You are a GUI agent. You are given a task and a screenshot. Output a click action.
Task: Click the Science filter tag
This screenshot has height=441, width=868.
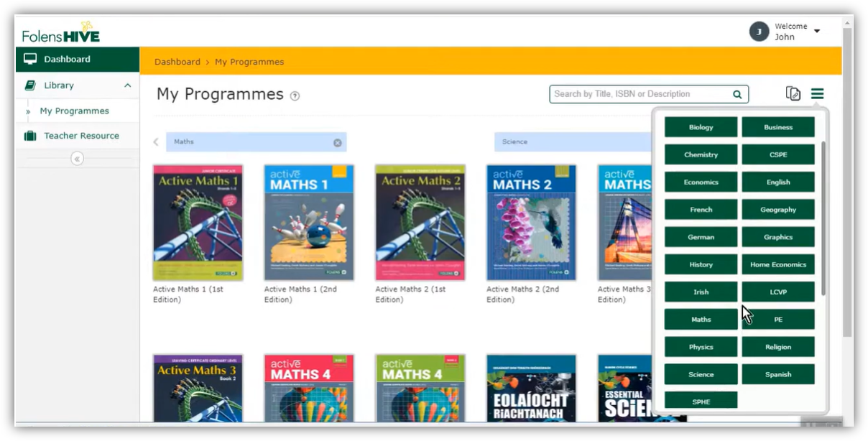tap(573, 142)
